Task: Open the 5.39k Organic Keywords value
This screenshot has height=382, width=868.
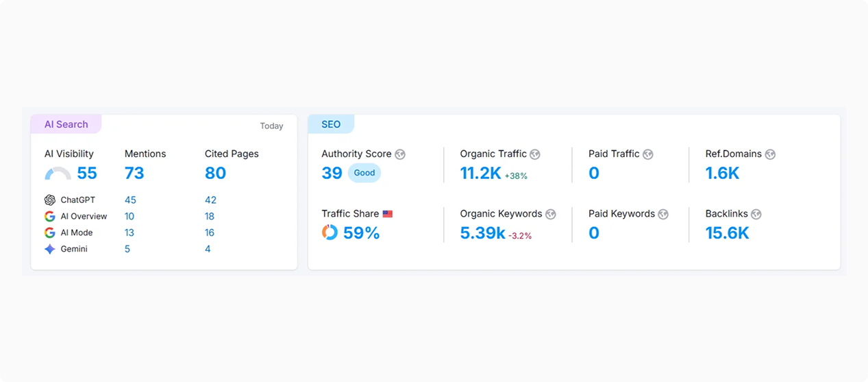Action: tap(482, 233)
